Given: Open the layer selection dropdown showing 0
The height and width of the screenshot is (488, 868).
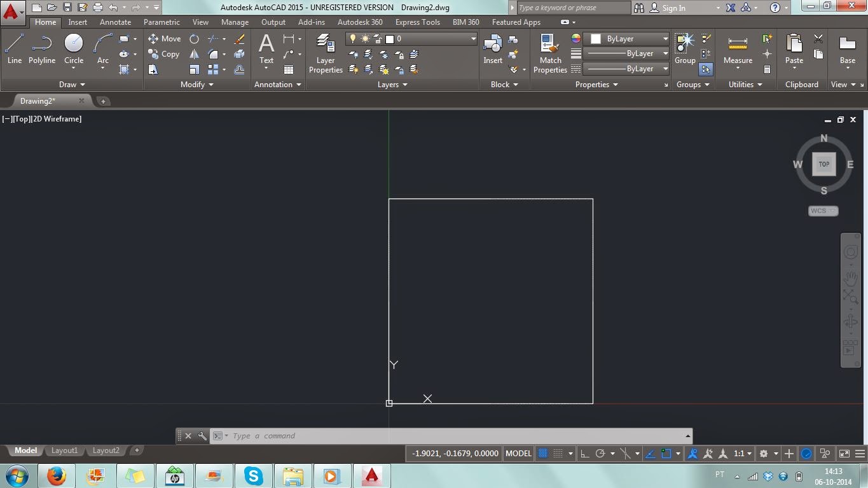Looking at the screenshot, I should pos(411,39).
